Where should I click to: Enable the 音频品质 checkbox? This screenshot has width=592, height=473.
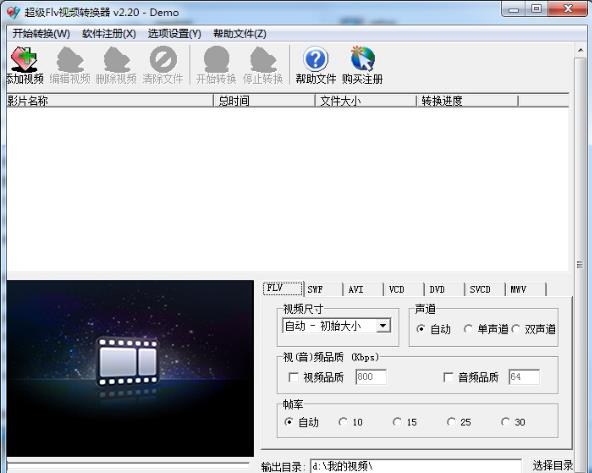pyautogui.click(x=448, y=377)
